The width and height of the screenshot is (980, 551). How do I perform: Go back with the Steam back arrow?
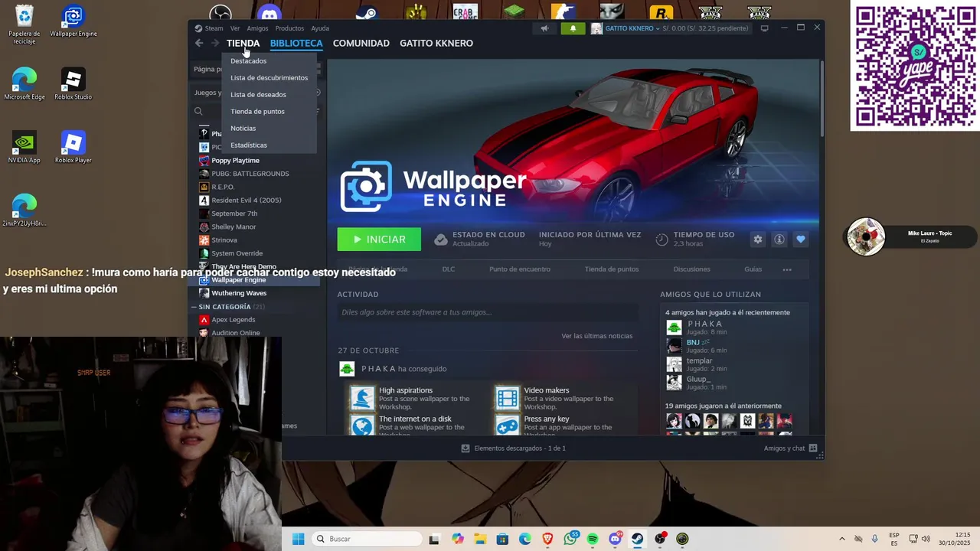tap(199, 43)
